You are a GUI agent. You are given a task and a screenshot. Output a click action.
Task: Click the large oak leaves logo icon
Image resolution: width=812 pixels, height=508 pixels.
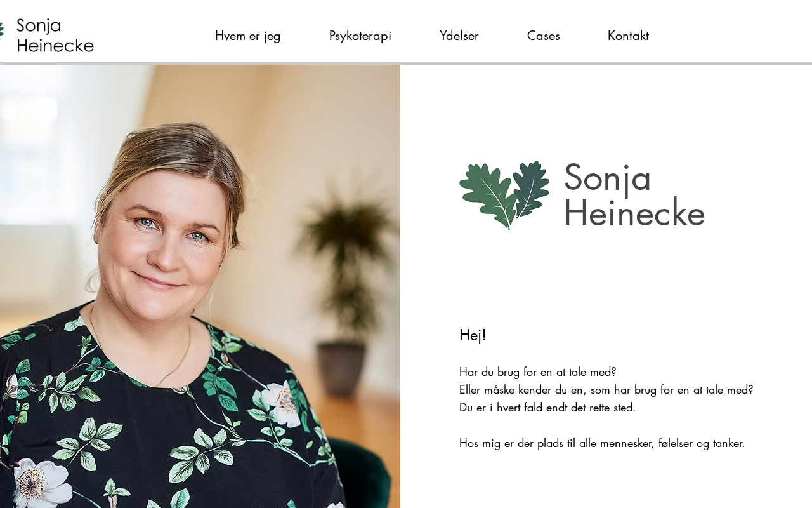504,195
